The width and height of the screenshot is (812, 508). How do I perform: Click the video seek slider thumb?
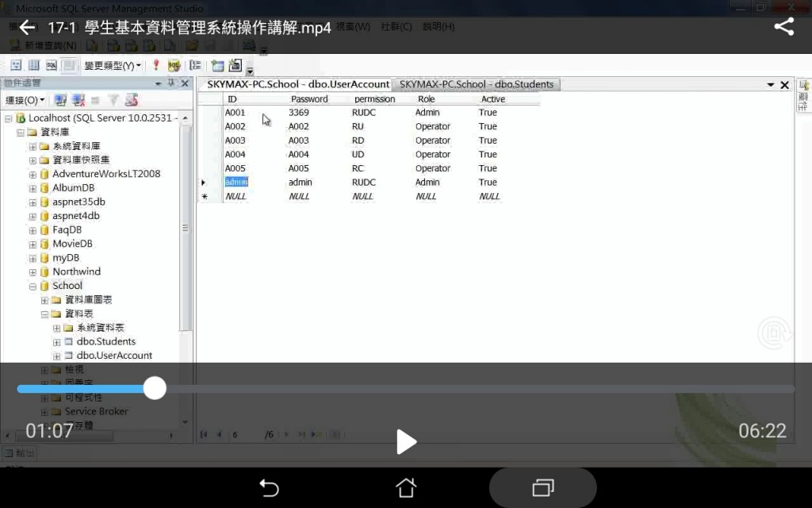coord(155,388)
